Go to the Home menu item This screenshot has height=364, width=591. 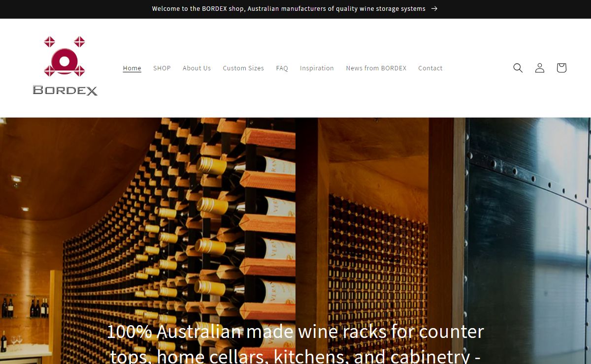click(132, 68)
